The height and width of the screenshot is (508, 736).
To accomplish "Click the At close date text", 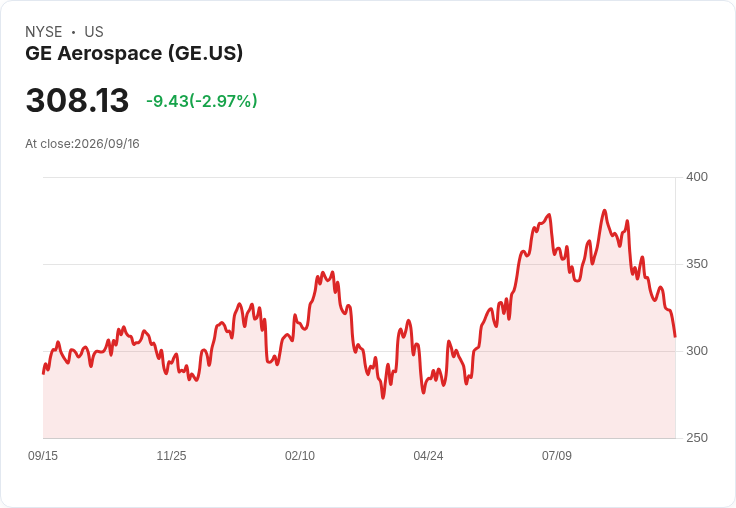I will click(x=82, y=144).
